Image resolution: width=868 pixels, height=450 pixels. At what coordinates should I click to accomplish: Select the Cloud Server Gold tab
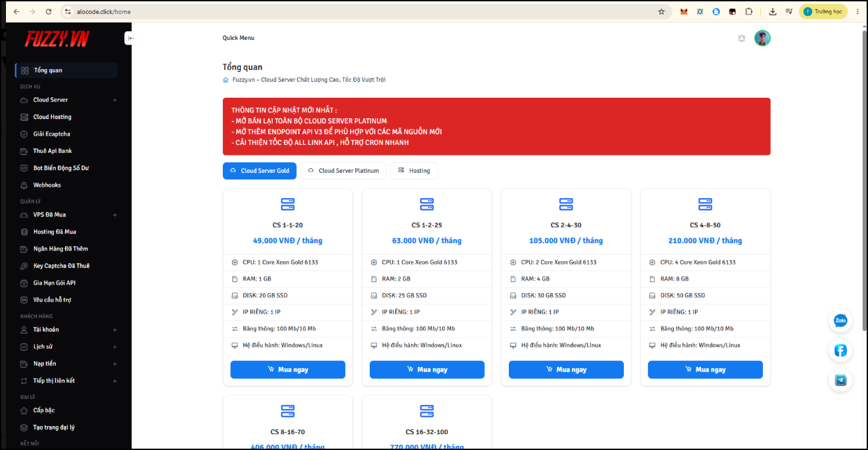pyautogui.click(x=259, y=171)
